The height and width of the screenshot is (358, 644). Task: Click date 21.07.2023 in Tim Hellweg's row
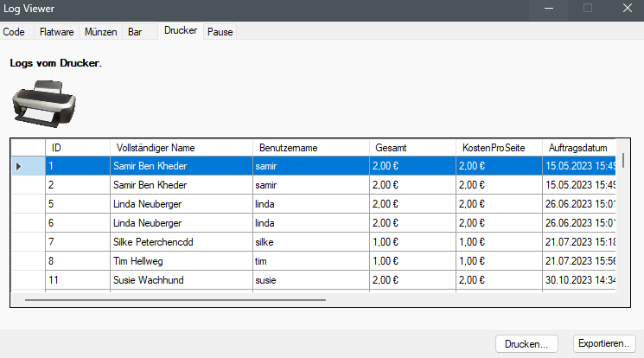coord(579,261)
